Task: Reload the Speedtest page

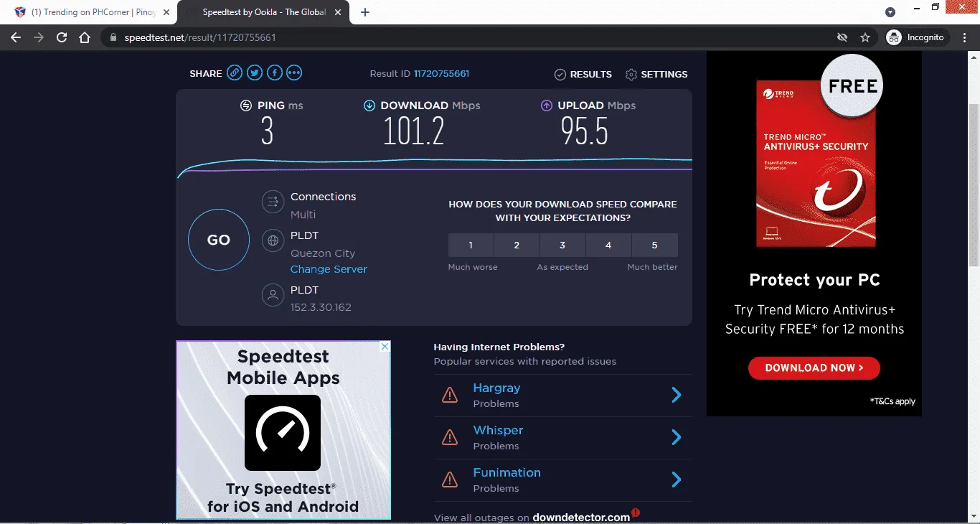Action: [x=62, y=37]
